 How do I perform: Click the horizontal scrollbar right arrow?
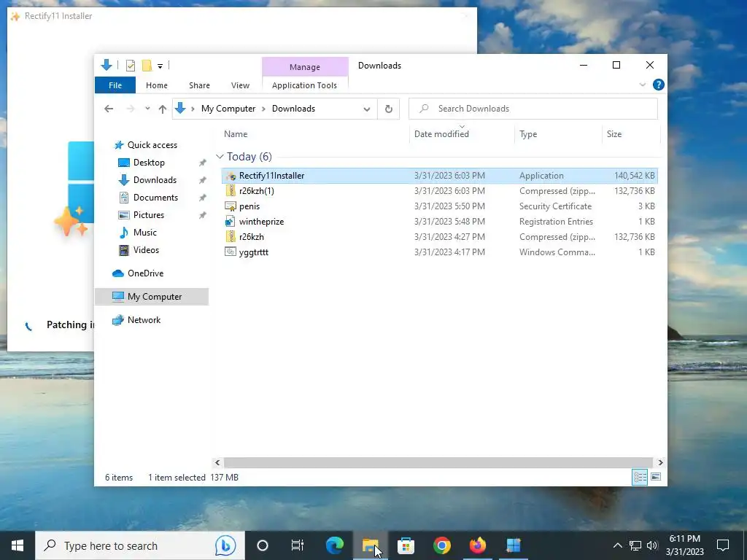[x=660, y=462]
